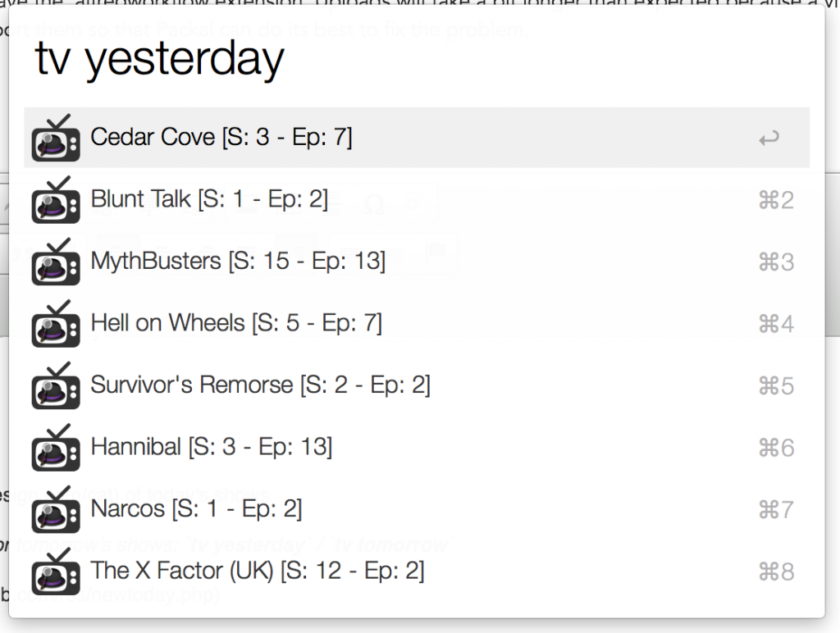Click the return arrow on Cedar Cove row
The height and width of the screenshot is (633, 840).
click(769, 139)
